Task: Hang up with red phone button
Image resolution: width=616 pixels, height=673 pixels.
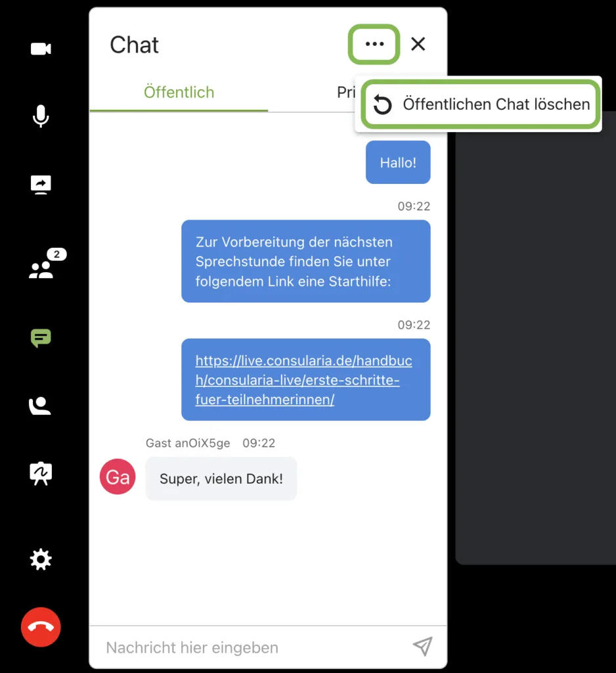Action: pyautogui.click(x=41, y=627)
